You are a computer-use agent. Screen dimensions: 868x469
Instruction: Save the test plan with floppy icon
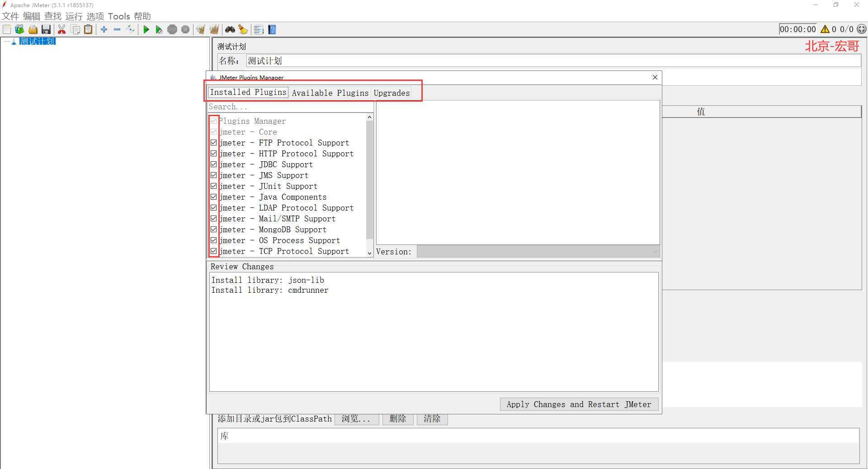[x=46, y=29]
